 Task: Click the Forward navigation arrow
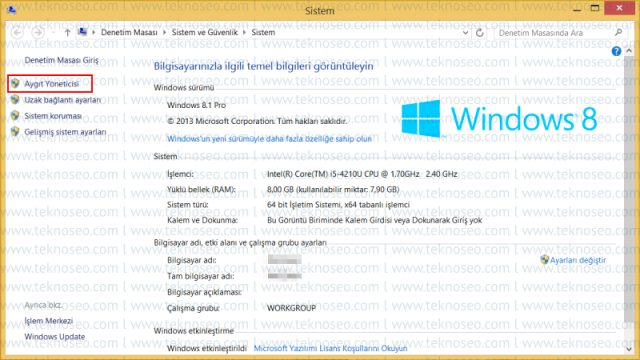(38, 32)
